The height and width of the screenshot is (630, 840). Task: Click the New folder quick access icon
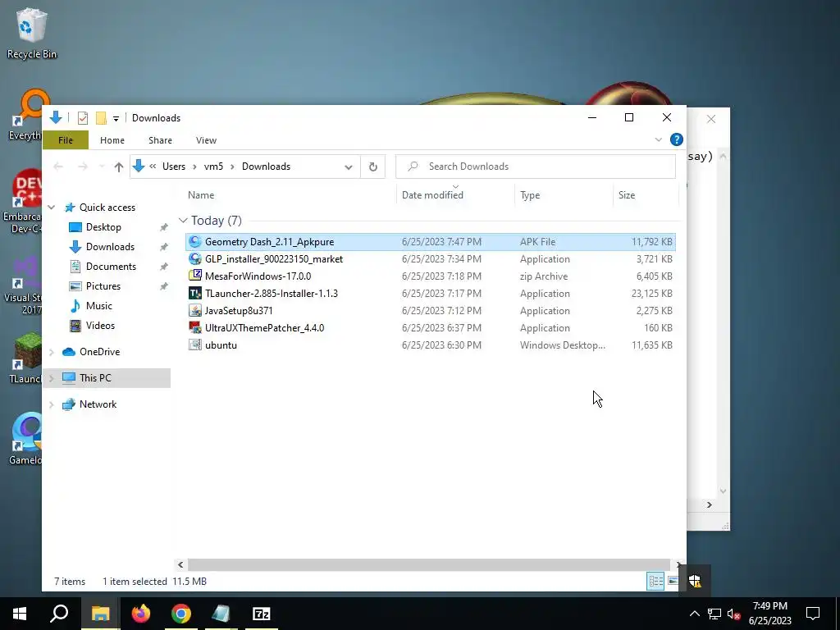coord(101,118)
